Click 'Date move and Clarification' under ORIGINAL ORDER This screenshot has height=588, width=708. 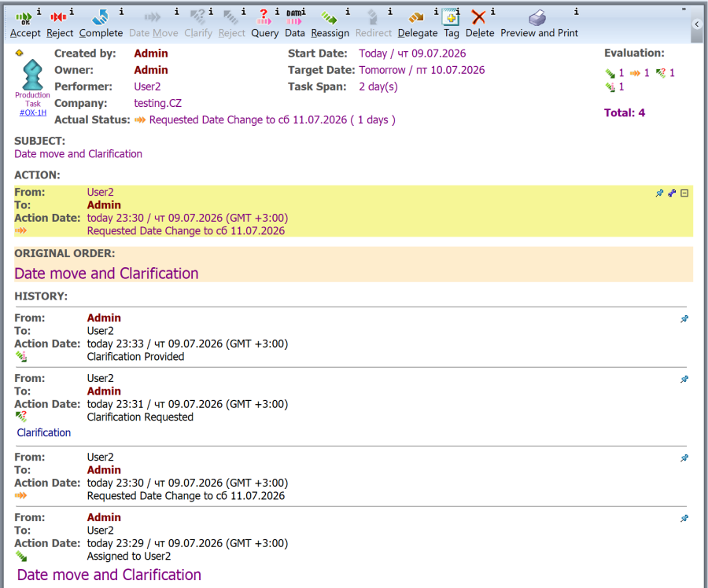[106, 274]
